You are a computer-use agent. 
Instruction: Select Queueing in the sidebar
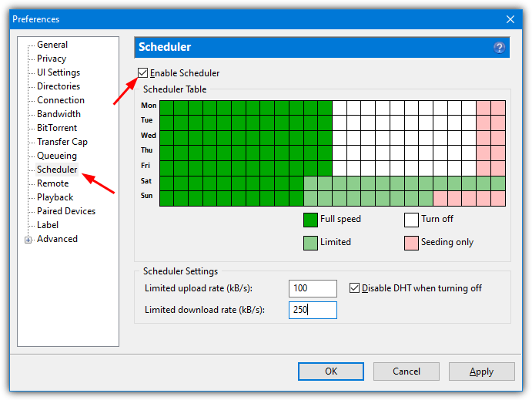coord(57,156)
